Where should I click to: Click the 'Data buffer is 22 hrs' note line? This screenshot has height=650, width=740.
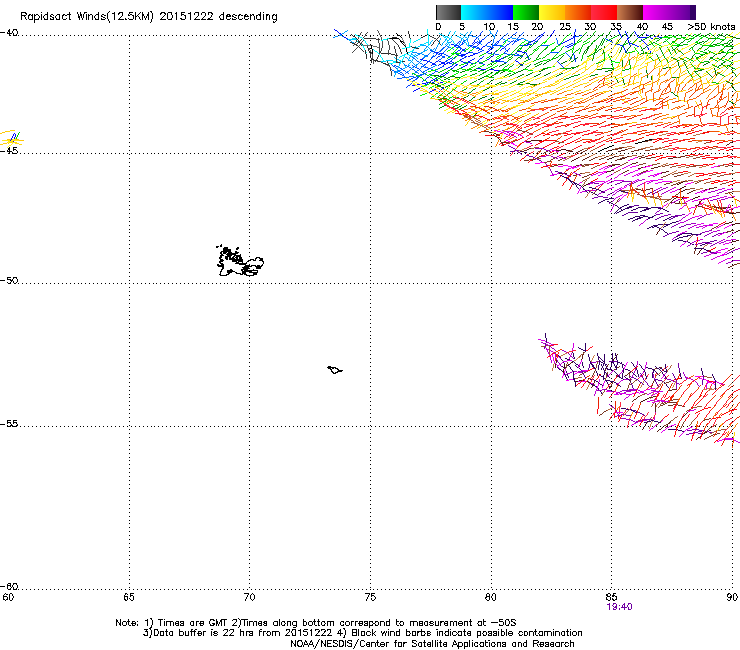click(x=362, y=633)
